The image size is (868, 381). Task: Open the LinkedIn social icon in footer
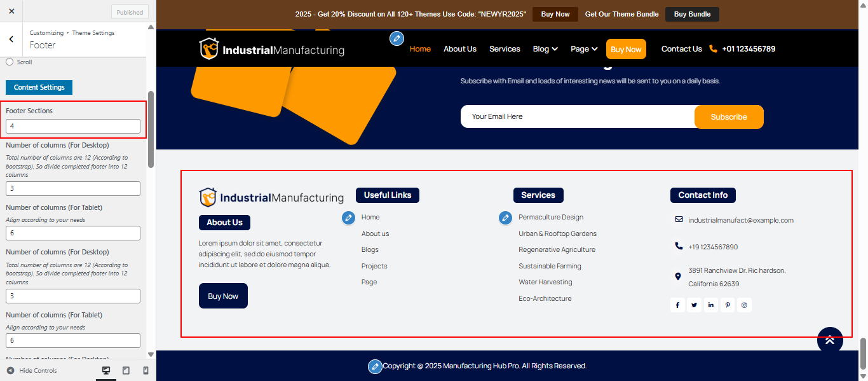tap(710, 305)
